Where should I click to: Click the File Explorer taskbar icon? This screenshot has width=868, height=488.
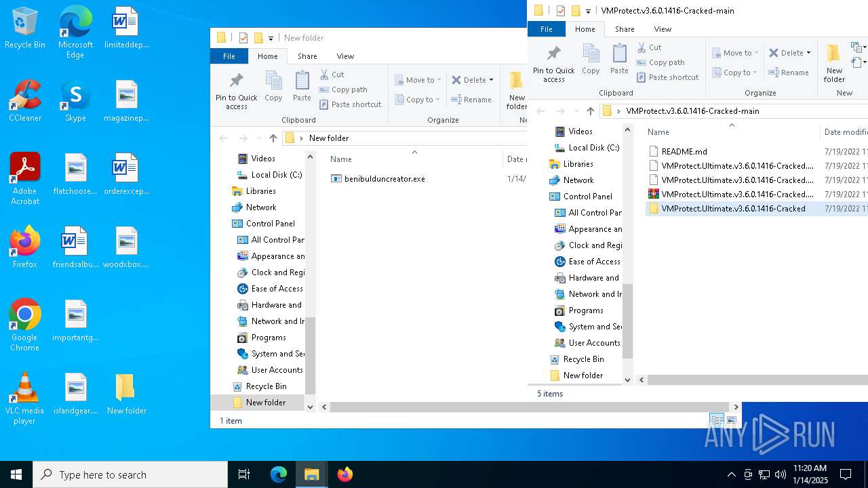click(x=312, y=474)
